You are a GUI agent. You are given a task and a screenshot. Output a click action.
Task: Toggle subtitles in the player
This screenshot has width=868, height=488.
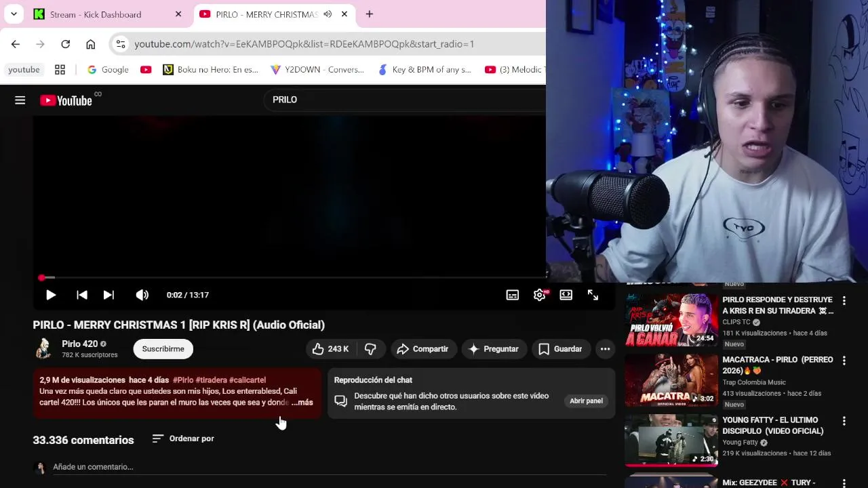click(513, 295)
